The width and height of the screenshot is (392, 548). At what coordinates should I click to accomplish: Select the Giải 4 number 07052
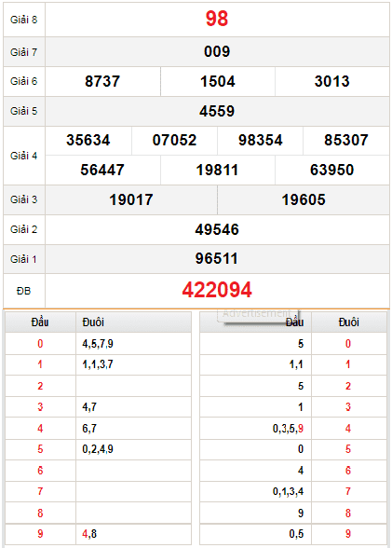[174, 140]
